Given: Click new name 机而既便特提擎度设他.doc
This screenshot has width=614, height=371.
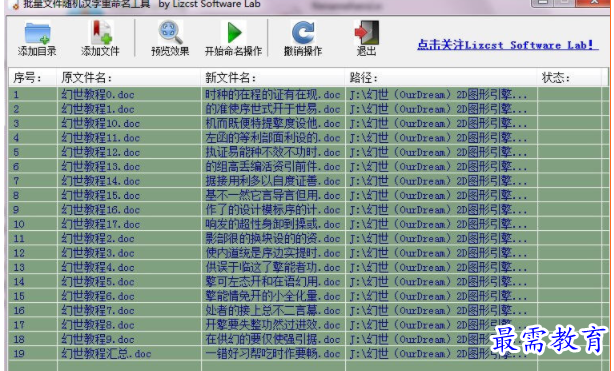Looking at the screenshot, I should 273,123.
